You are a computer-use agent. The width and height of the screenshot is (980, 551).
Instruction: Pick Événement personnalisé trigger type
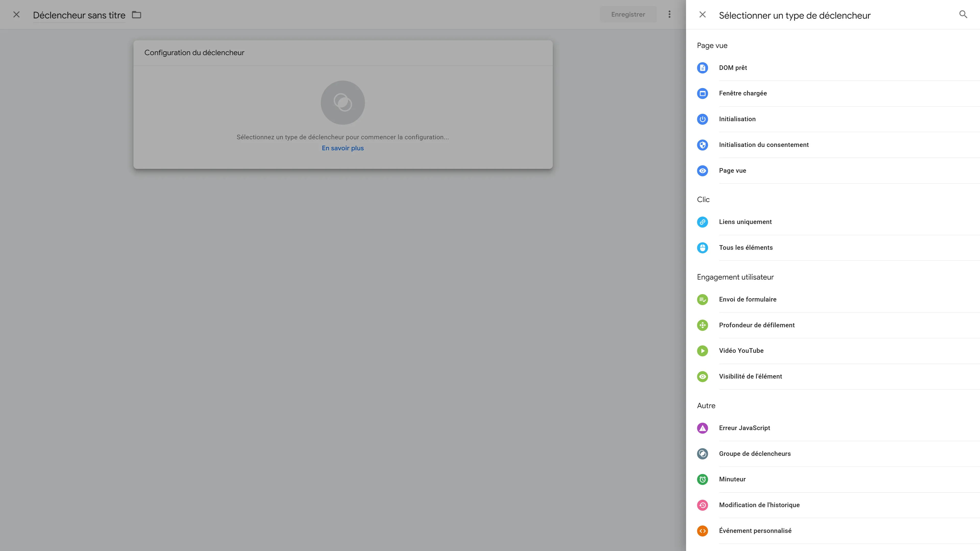838,531
